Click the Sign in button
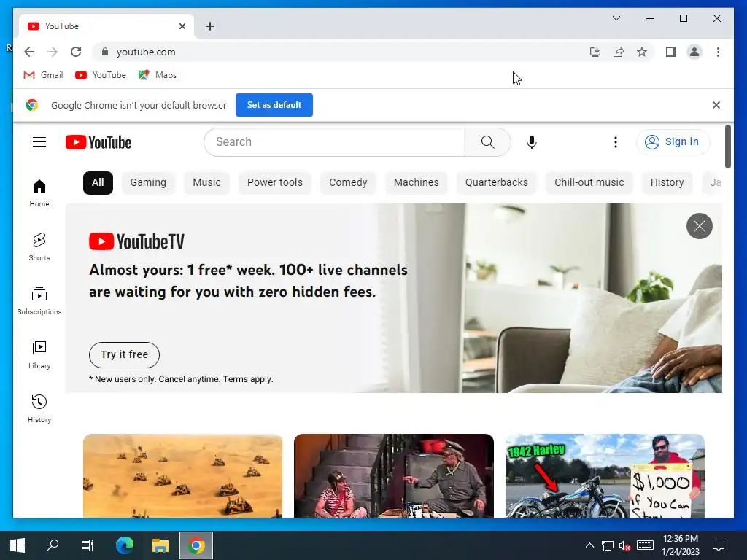 point(673,142)
